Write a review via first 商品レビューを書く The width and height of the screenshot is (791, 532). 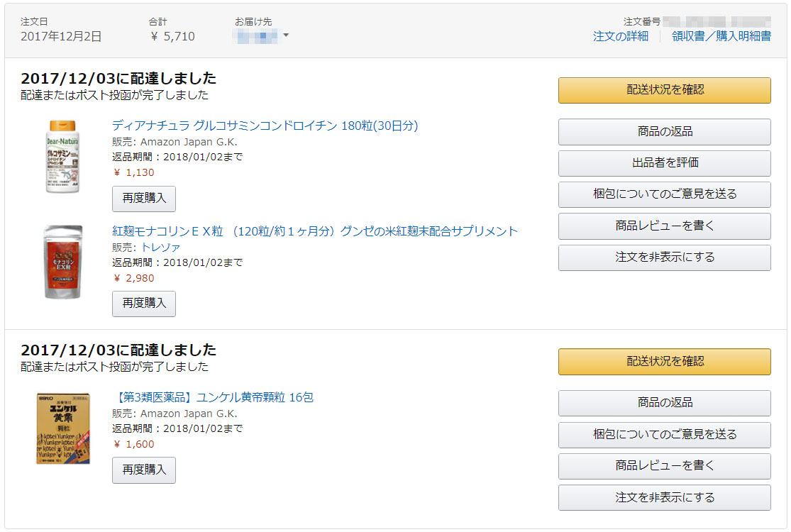tap(664, 226)
